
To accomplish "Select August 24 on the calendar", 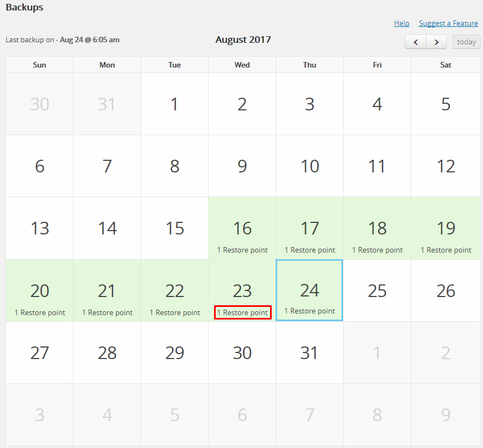I will (x=310, y=289).
